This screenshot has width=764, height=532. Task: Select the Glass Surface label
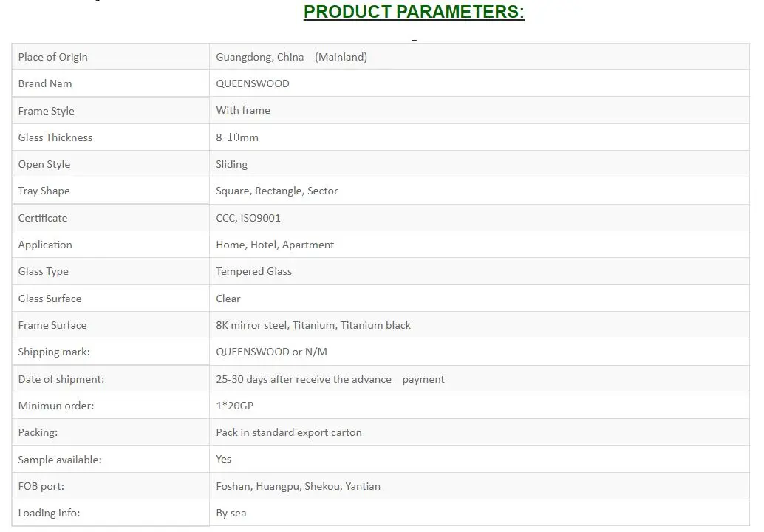click(x=50, y=299)
